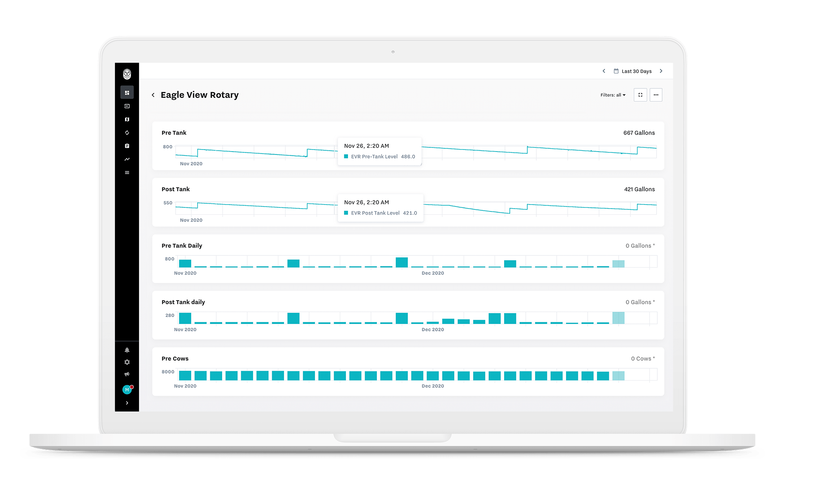Open the hamburger list icon in sidebar

[127, 173]
